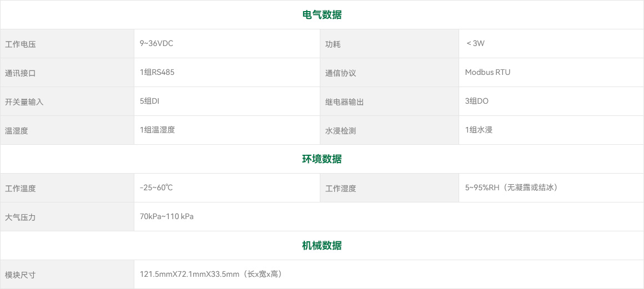Select the 通讯接口 label cell
The width and height of the screenshot is (644, 289).
click(21, 73)
